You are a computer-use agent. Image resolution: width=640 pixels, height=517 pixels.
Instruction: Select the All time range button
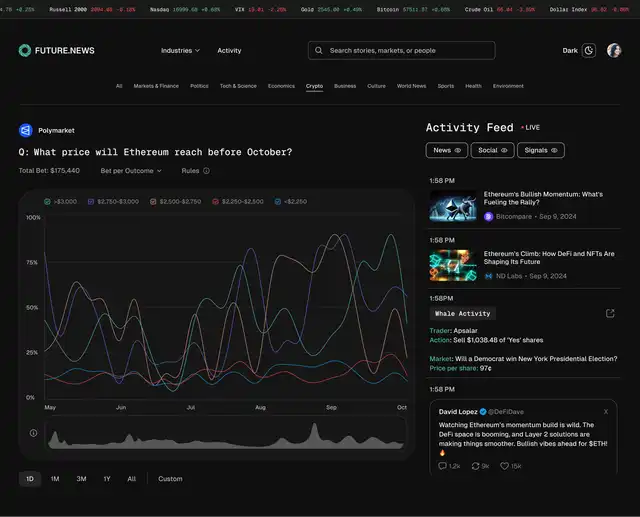131,479
